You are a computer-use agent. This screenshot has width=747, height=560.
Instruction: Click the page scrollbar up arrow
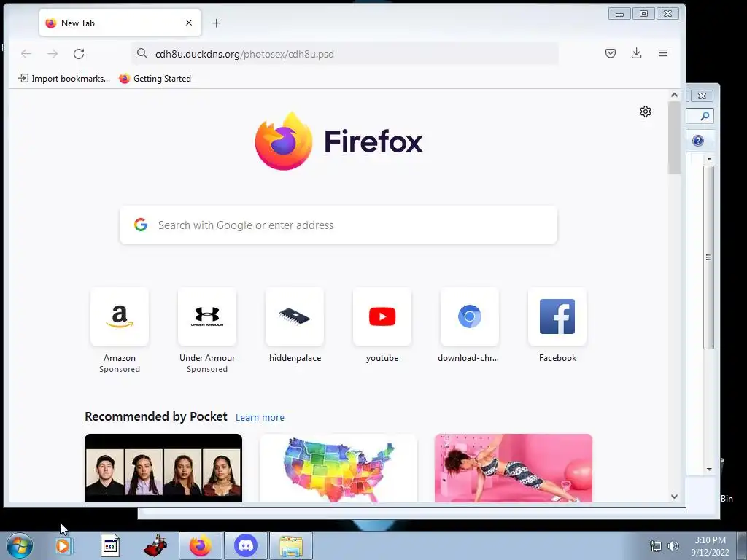[x=674, y=96]
